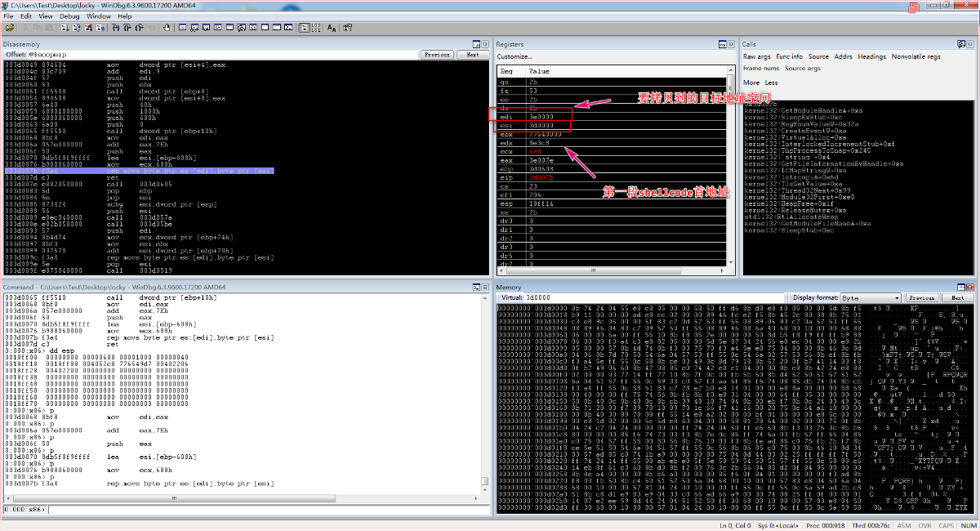This screenshot has height=531, width=980.
Task: Open the Debug menu
Action: [x=70, y=16]
